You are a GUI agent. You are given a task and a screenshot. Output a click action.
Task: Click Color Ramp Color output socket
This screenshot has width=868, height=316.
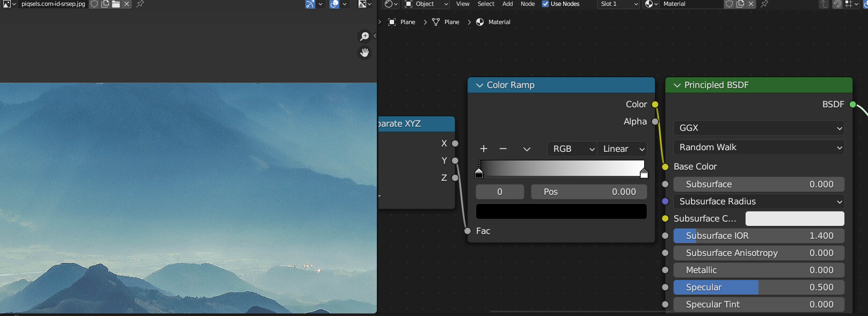click(655, 105)
